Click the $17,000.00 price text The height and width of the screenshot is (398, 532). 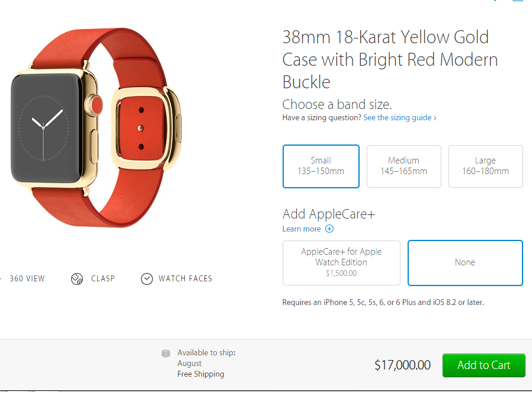tap(402, 365)
